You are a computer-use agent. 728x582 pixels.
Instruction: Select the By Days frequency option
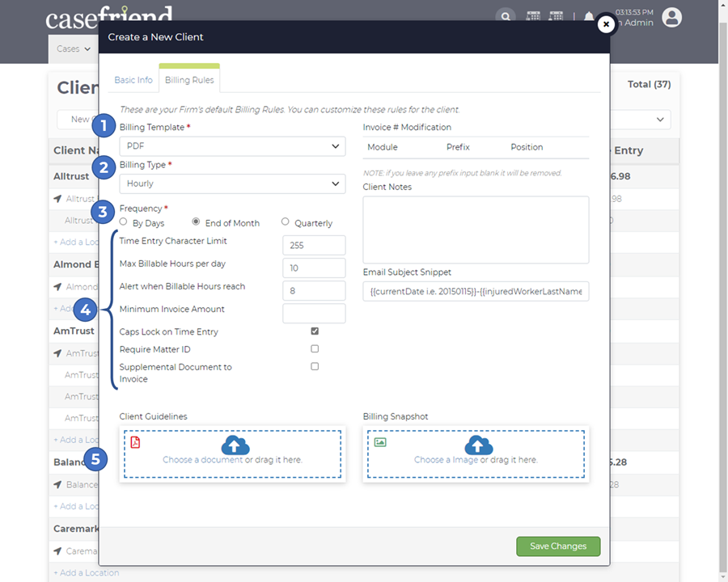(x=123, y=221)
